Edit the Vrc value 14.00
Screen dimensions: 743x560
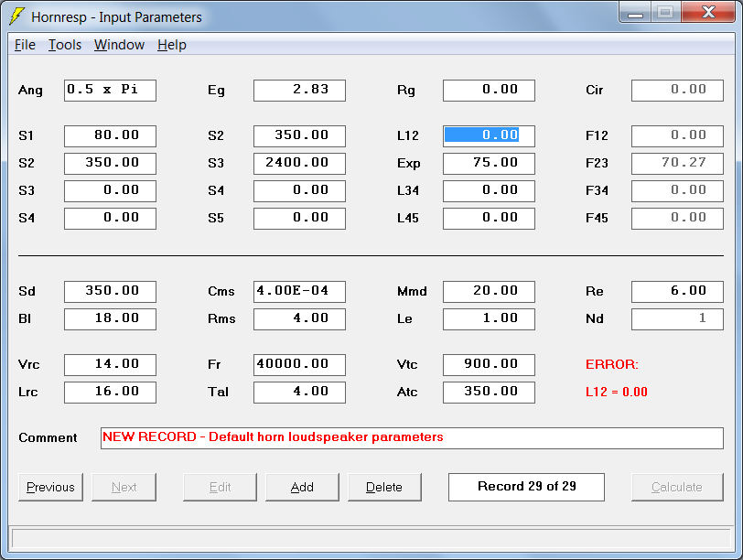(110, 365)
